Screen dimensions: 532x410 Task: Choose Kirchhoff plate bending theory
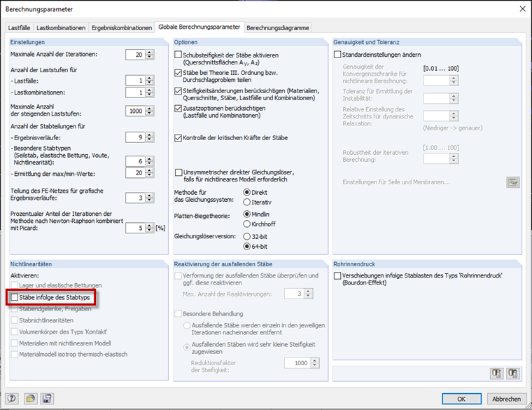click(247, 224)
